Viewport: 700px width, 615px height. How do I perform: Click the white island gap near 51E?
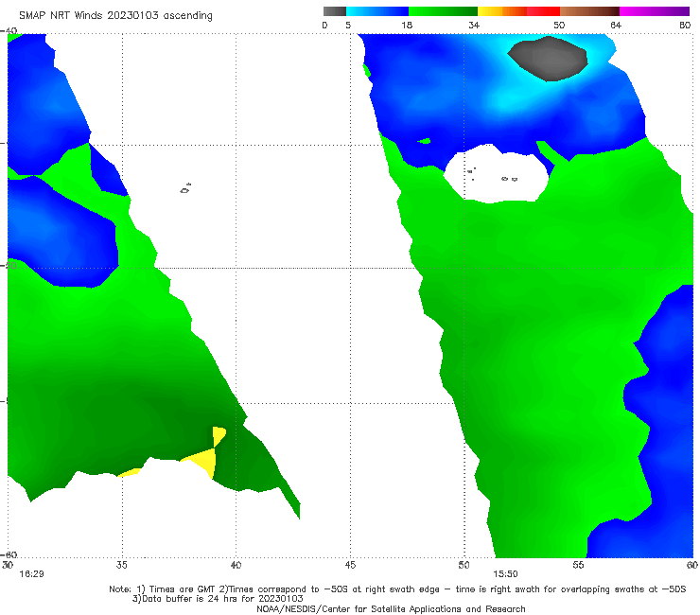[497, 174]
